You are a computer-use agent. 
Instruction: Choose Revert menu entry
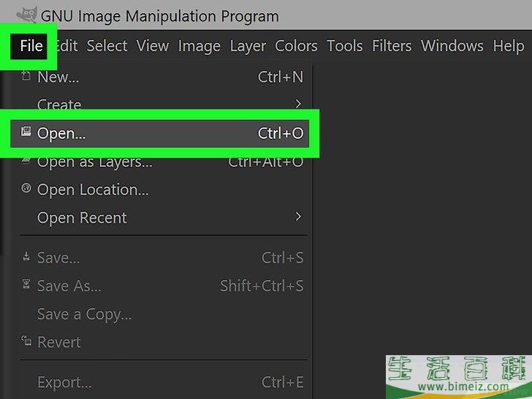pyautogui.click(x=163, y=342)
